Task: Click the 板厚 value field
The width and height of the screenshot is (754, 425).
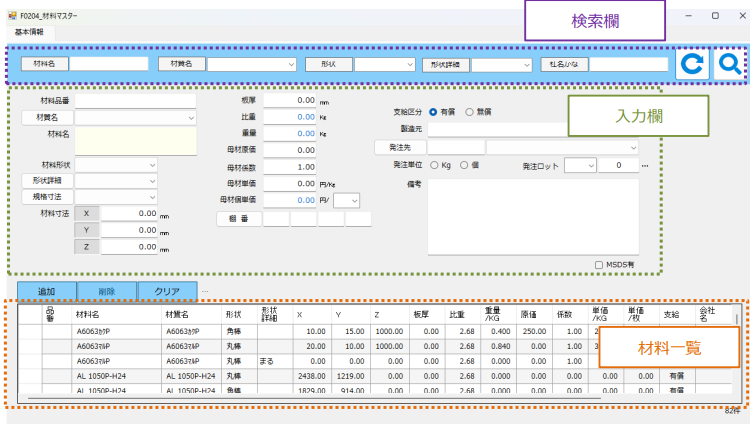Action: pos(290,100)
